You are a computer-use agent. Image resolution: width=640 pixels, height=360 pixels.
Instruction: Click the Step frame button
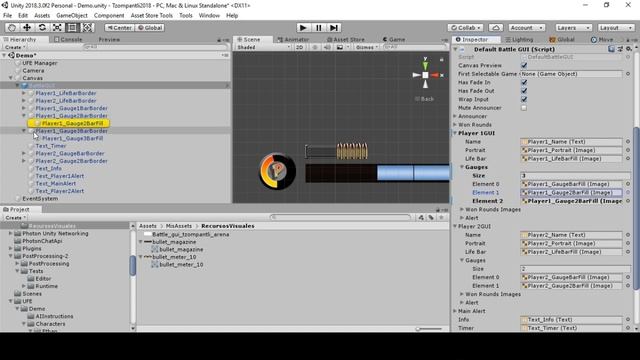tap(333, 27)
